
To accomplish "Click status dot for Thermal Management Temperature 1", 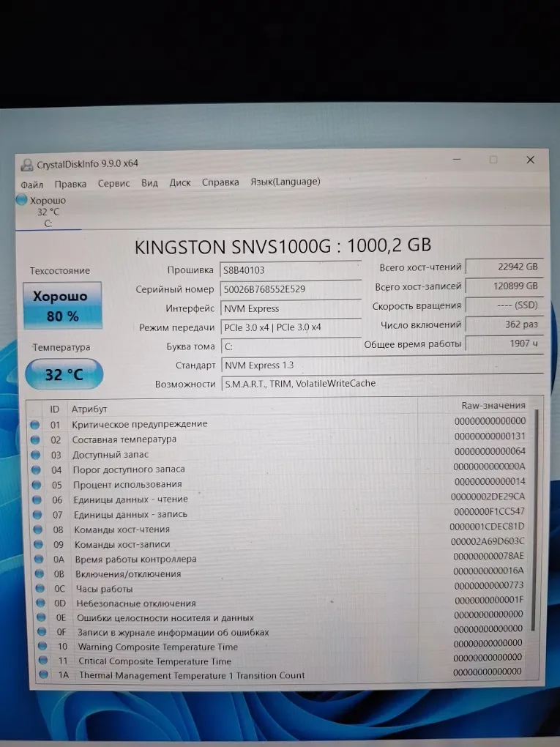I will [44, 674].
